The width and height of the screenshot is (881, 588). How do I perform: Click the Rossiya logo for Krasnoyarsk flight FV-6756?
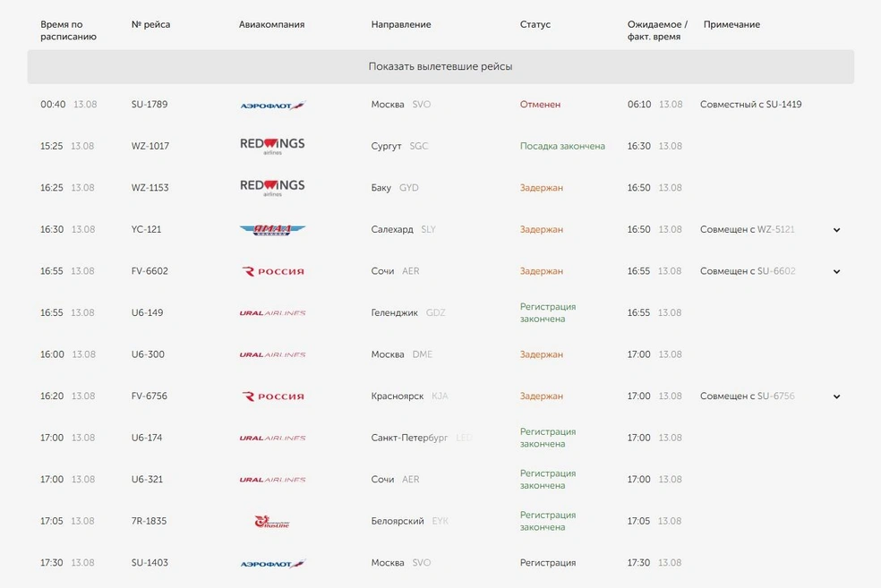click(x=272, y=396)
